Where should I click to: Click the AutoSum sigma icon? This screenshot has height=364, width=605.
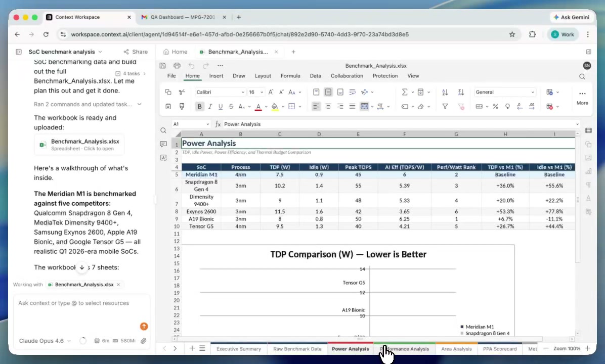pos(404,92)
